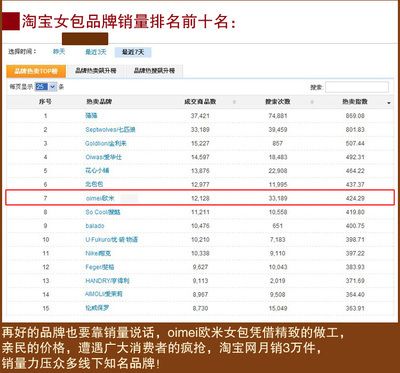
Task: Select the cell showing 869.08
Action: coord(355,116)
